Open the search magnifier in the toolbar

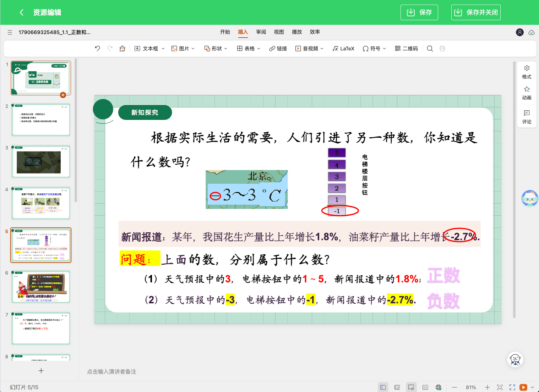click(430, 49)
